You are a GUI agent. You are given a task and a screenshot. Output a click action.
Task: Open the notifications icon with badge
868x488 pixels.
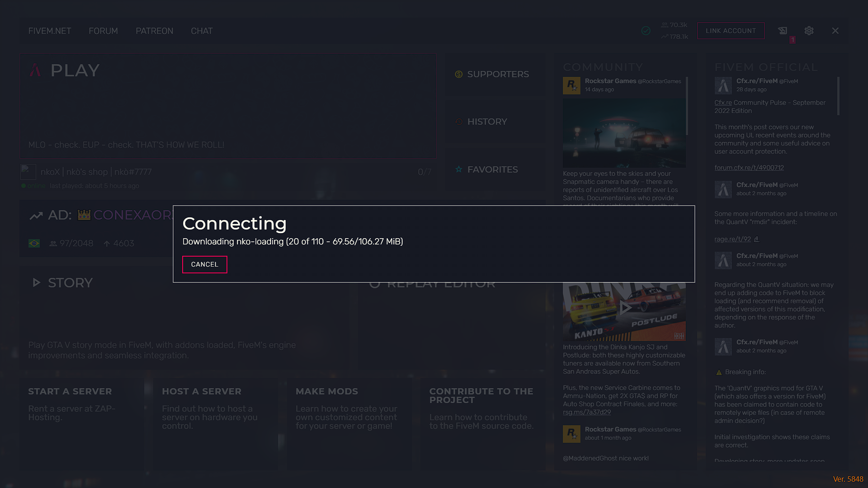783,31
